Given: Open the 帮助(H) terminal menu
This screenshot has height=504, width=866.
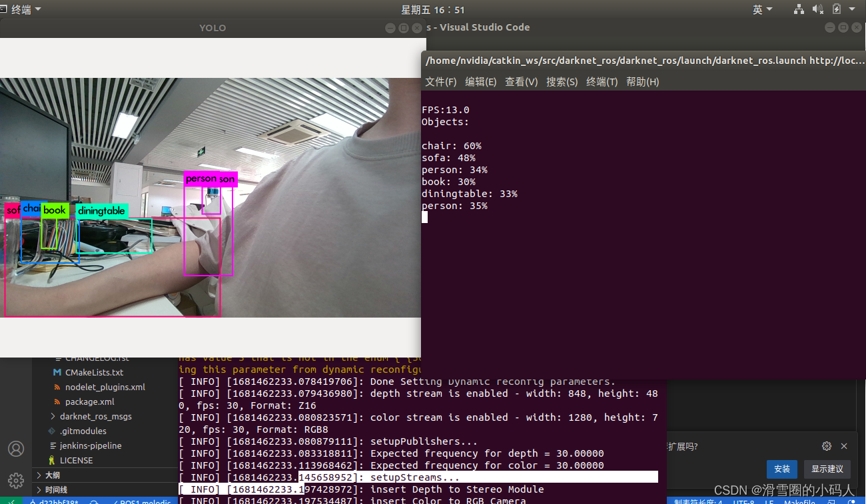Looking at the screenshot, I should [x=643, y=82].
